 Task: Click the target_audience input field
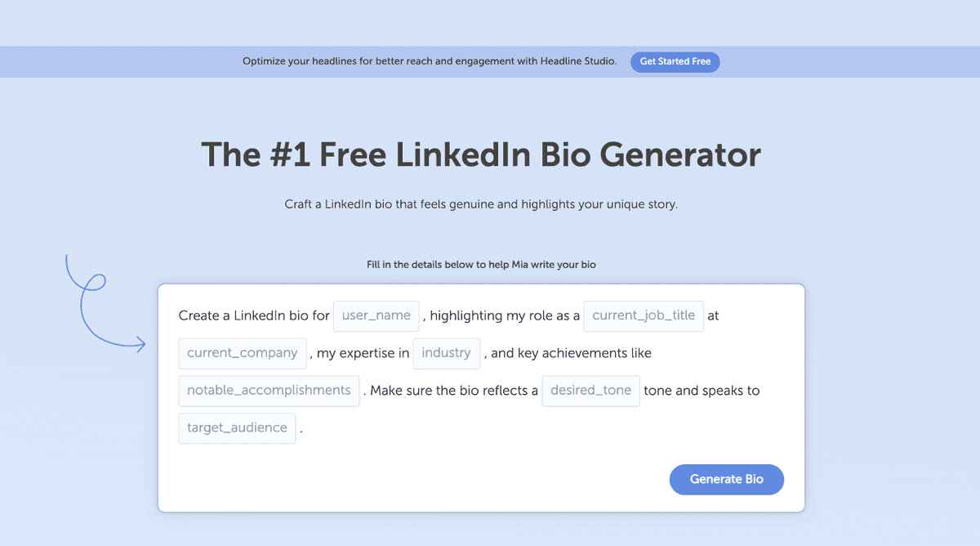click(x=237, y=428)
